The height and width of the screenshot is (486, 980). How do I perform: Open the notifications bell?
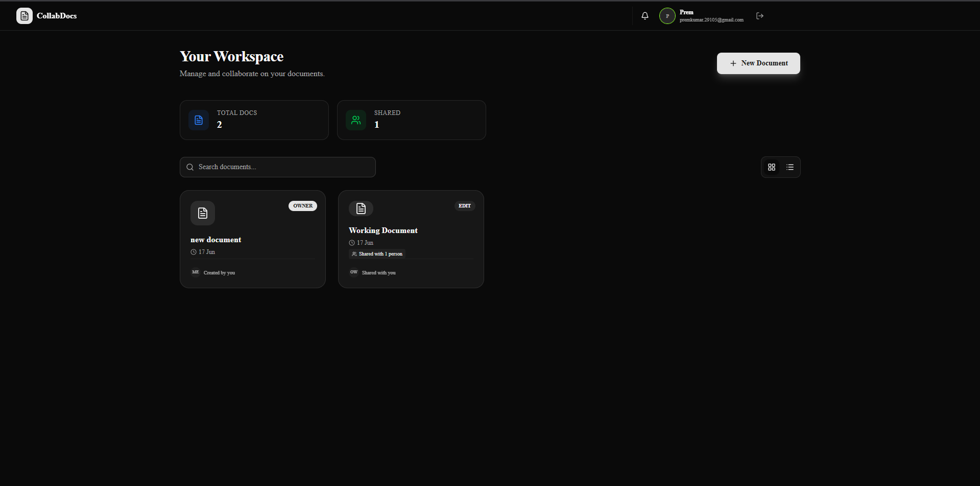point(645,16)
